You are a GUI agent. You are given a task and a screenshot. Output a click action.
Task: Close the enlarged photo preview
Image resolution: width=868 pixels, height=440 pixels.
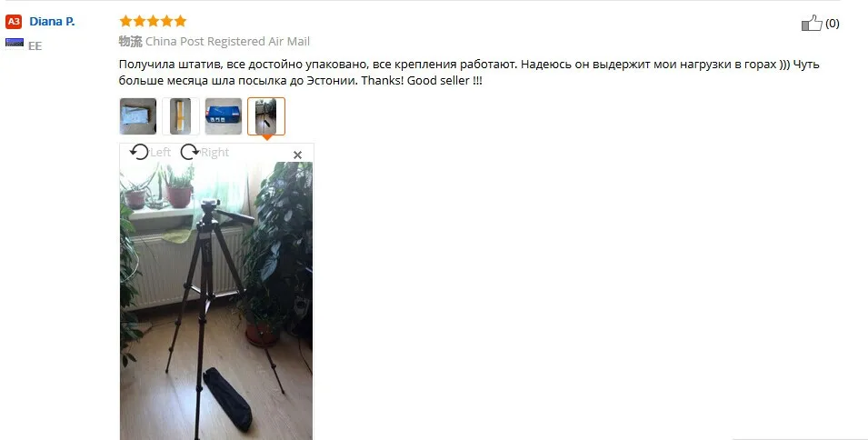point(297,155)
